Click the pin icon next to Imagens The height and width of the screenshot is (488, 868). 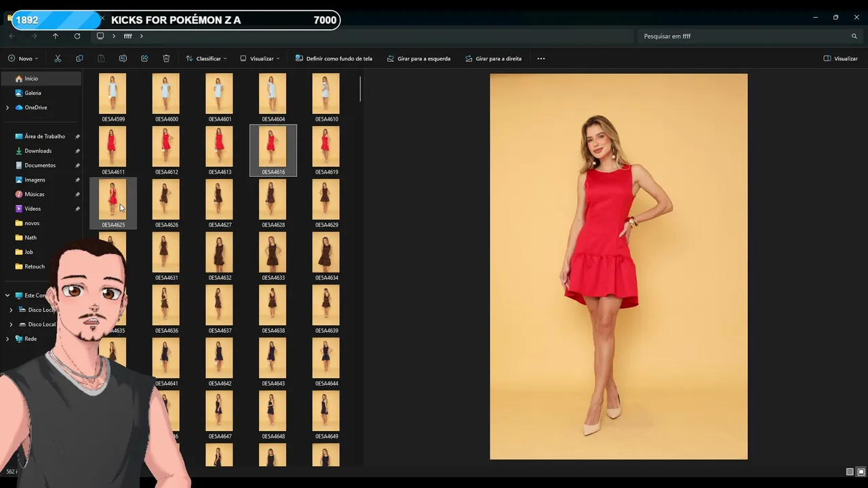coord(77,180)
